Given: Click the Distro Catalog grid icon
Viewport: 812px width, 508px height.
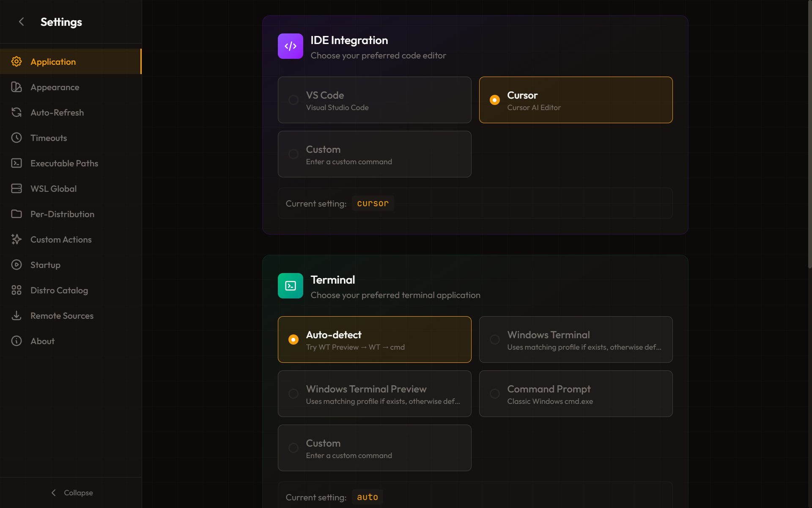Looking at the screenshot, I should [16, 290].
